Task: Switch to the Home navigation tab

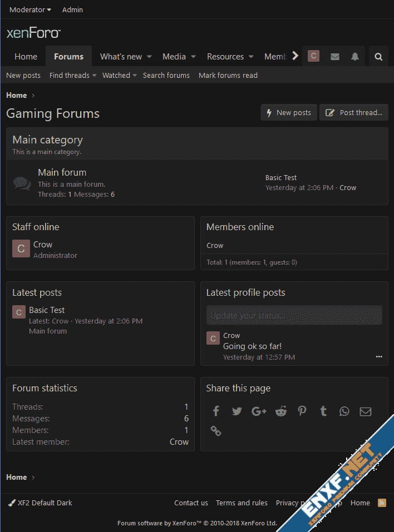Action: (x=26, y=57)
